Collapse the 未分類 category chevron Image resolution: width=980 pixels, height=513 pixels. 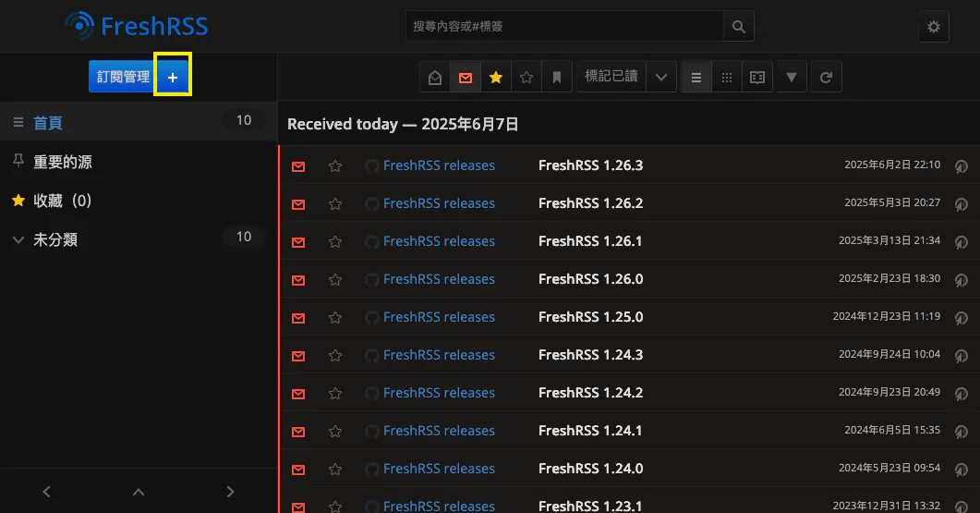(x=18, y=239)
